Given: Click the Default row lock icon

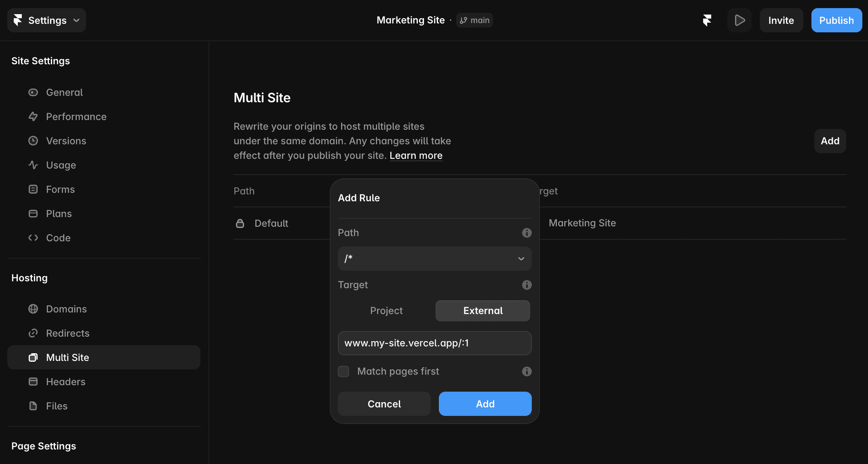Looking at the screenshot, I should [x=240, y=223].
